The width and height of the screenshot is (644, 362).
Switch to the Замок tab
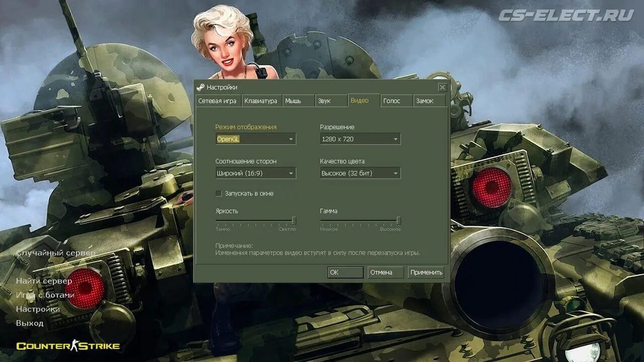coord(429,101)
